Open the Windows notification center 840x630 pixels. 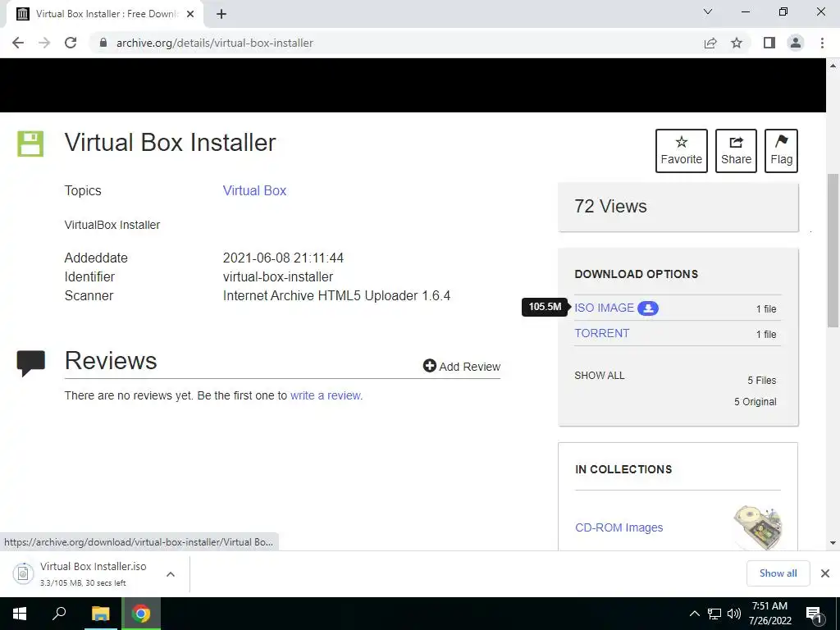point(813,614)
